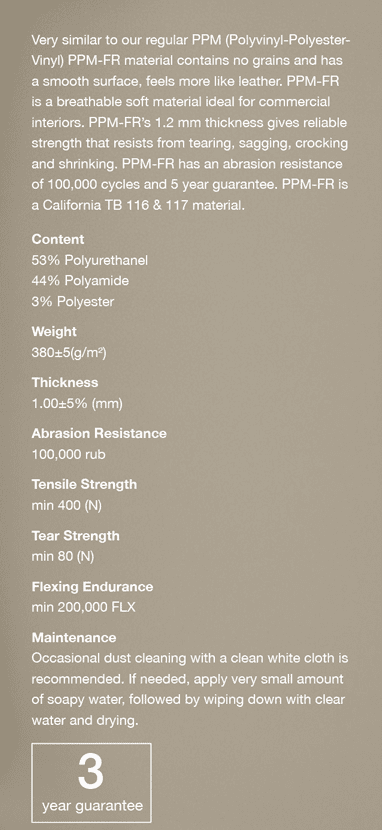Click the Maintenance heading
Viewport: 382px width, 830px height.
[x=74, y=637]
